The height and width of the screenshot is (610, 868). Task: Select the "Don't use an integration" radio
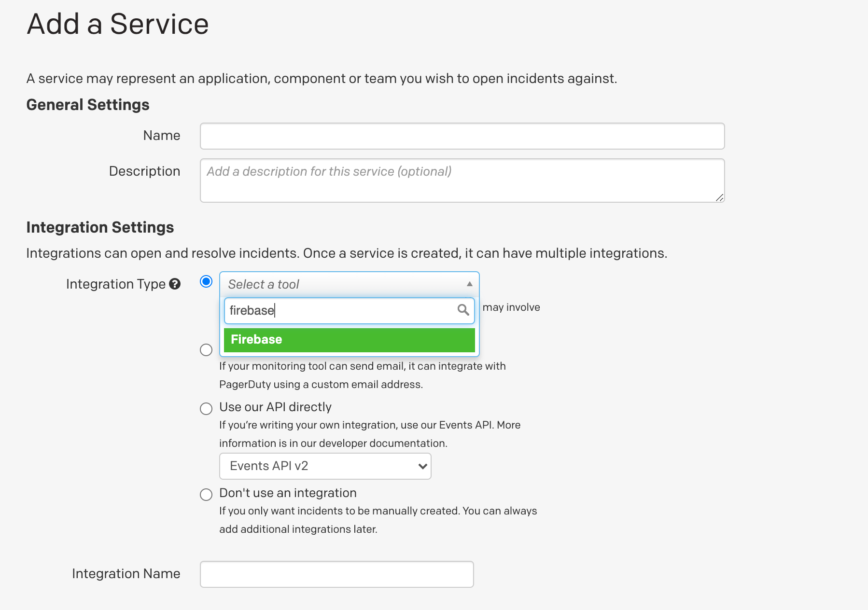click(206, 495)
